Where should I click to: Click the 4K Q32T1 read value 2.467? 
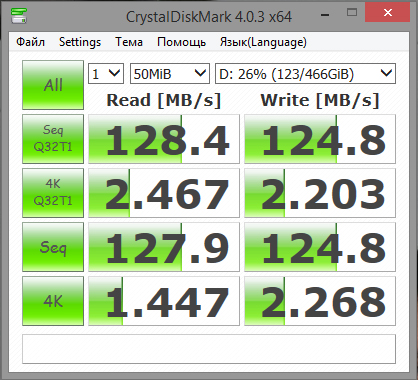164,193
